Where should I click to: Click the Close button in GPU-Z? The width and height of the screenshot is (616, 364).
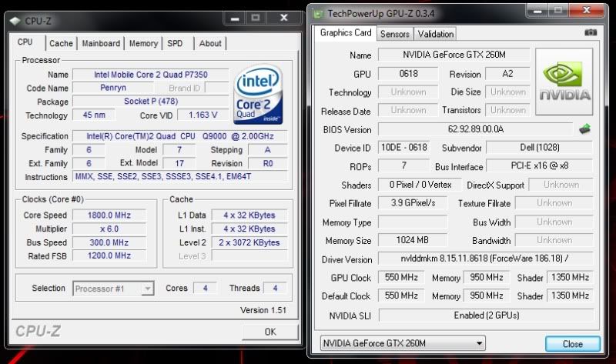click(x=572, y=344)
